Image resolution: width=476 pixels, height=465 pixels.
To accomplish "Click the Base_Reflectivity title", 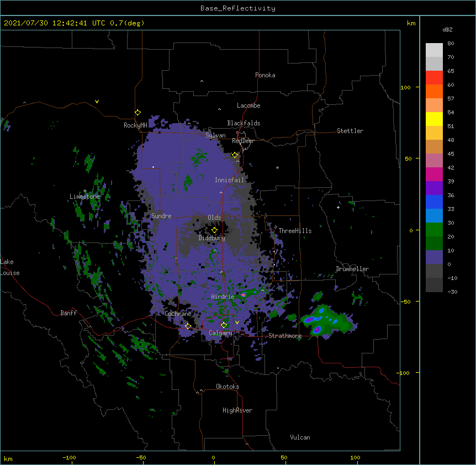I will click(238, 8).
